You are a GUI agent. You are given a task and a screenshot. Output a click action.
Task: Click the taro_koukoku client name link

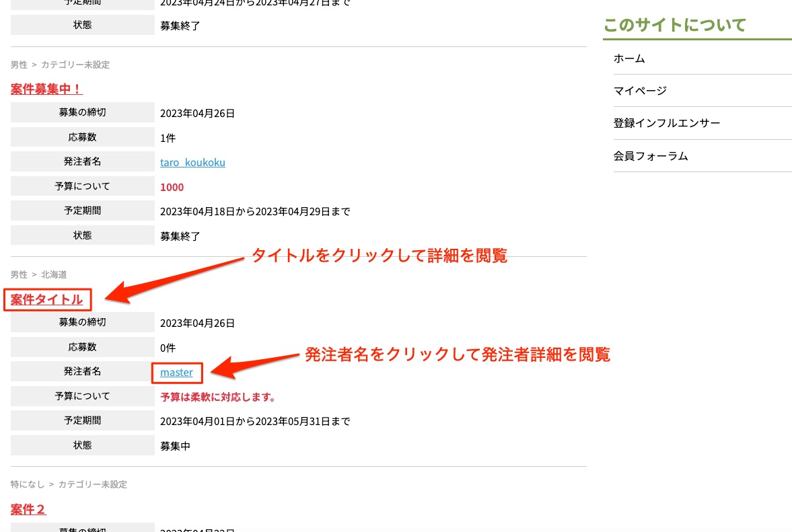pos(192,162)
